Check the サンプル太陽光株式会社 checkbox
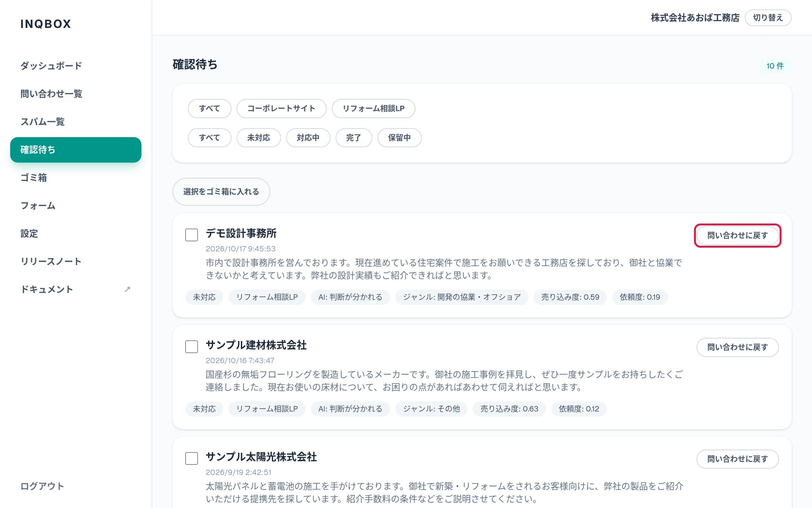The width and height of the screenshot is (812, 508). 192,458
